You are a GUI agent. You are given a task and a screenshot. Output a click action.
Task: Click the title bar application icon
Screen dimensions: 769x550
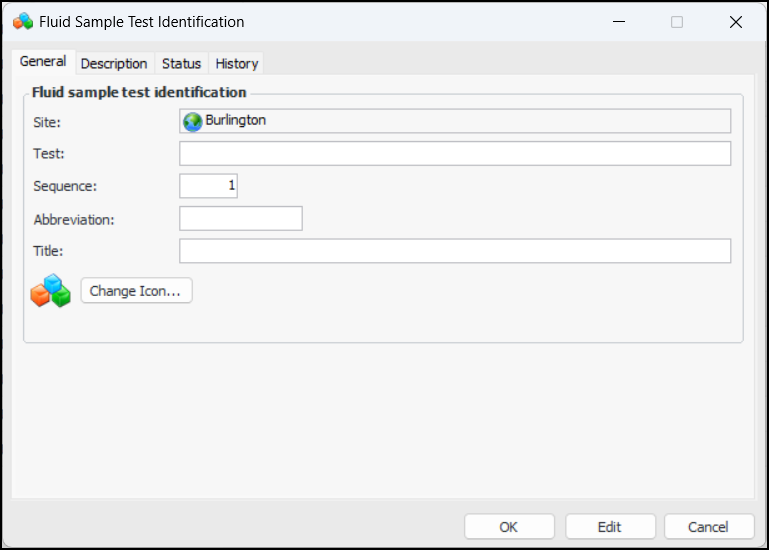pos(22,21)
